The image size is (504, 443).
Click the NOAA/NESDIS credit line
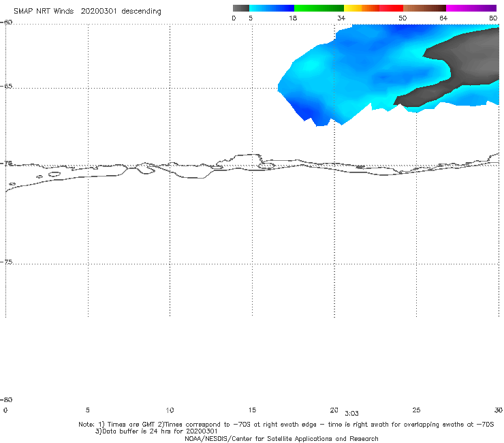click(x=281, y=439)
